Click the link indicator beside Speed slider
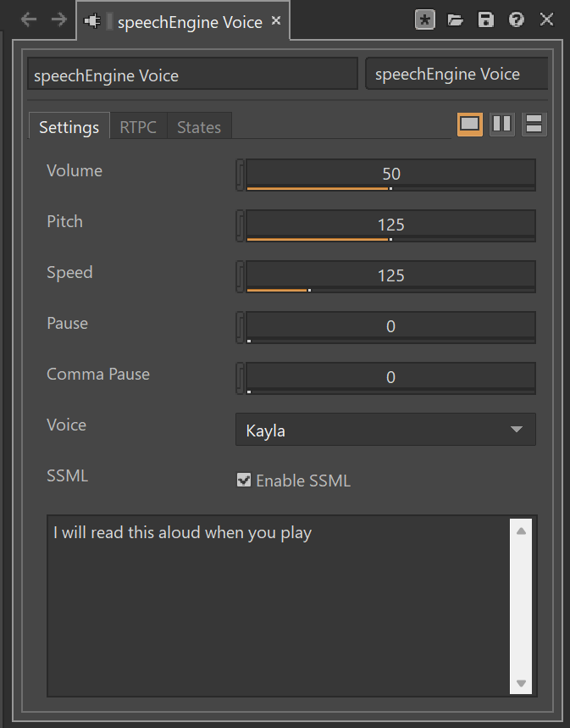The width and height of the screenshot is (570, 728). click(240, 277)
